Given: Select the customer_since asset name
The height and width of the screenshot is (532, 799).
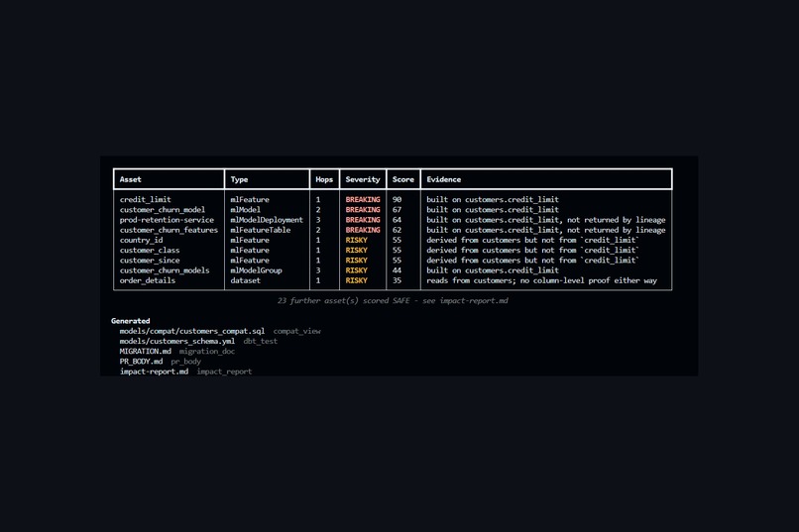Looking at the screenshot, I should pyautogui.click(x=150, y=261).
